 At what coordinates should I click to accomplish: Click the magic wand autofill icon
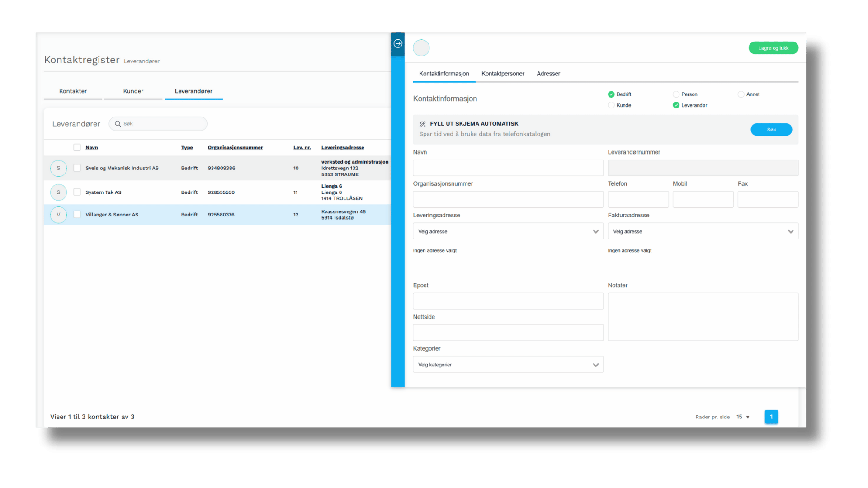422,124
